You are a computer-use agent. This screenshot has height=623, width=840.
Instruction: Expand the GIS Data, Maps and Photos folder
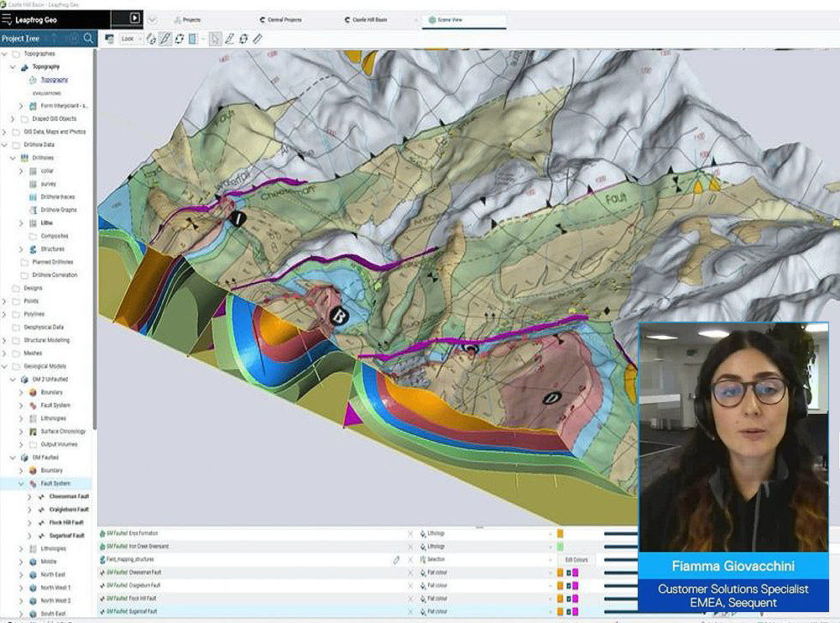4,132
